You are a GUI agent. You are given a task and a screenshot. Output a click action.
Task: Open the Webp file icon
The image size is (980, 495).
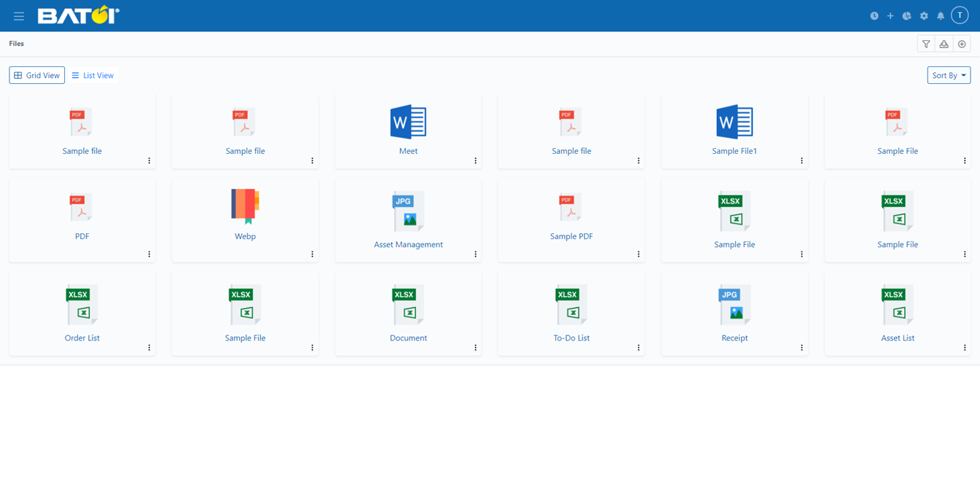[246, 206]
